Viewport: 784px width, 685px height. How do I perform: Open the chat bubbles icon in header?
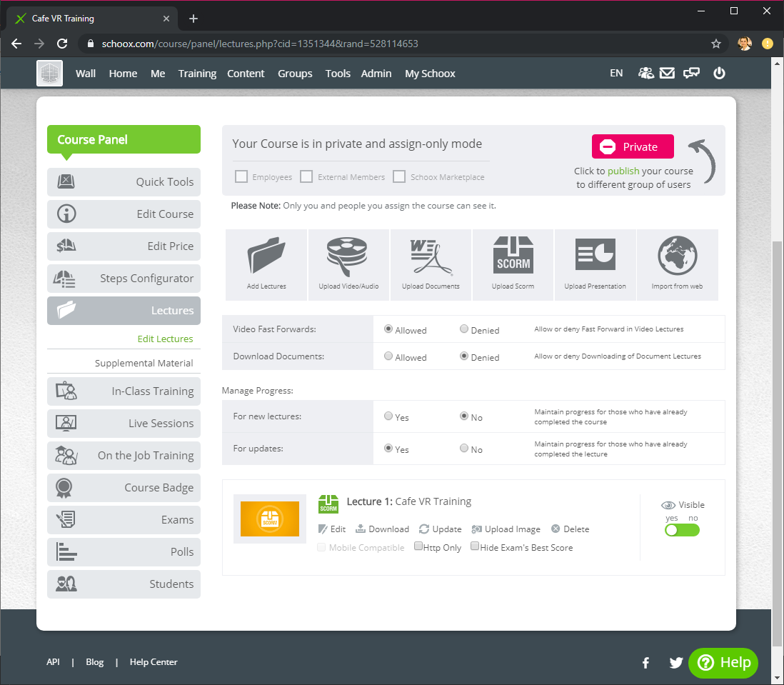coord(691,74)
